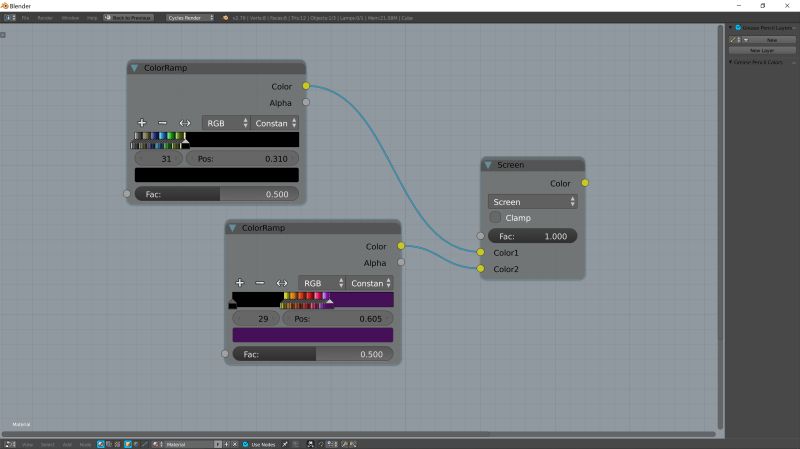Screen dimensions: 800x449
Task: Open the File menu
Action: (x=25, y=18)
